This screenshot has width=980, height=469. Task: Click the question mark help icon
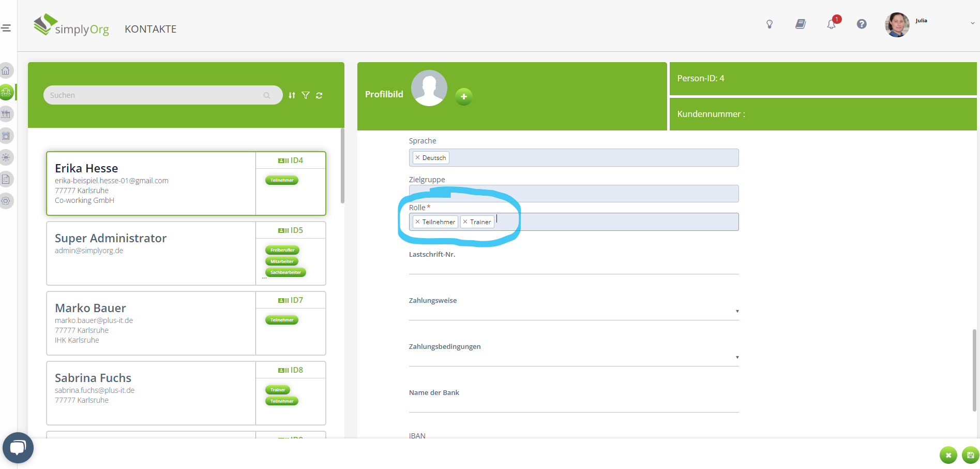[862, 24]
